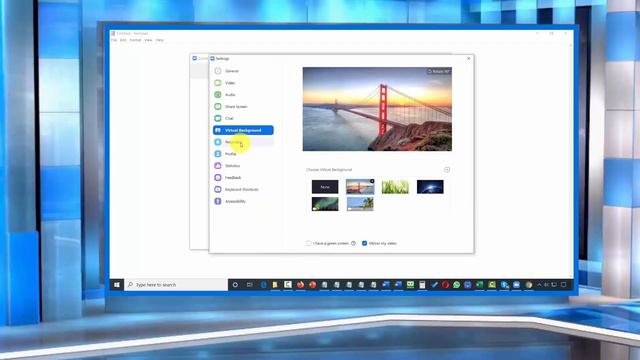Open the Audio settings section
Viewport: 640px width, 360px height.
243,95
